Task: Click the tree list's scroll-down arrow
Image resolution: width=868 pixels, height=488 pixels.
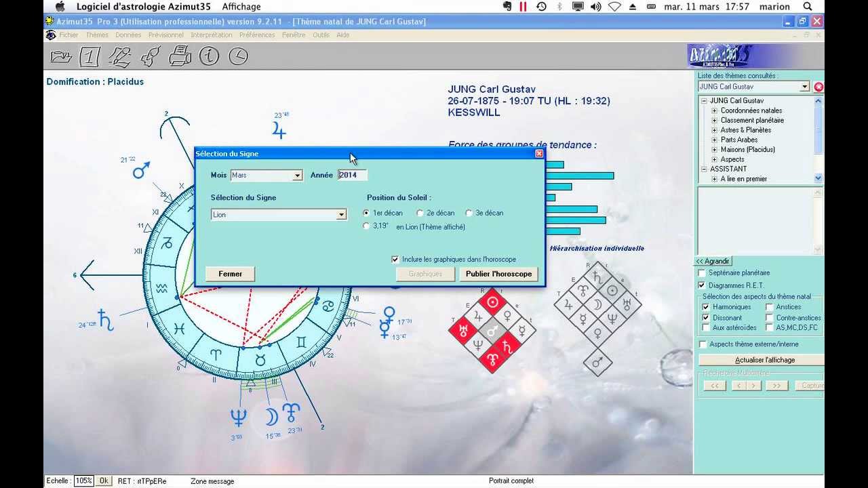Action: pos(818,178)
